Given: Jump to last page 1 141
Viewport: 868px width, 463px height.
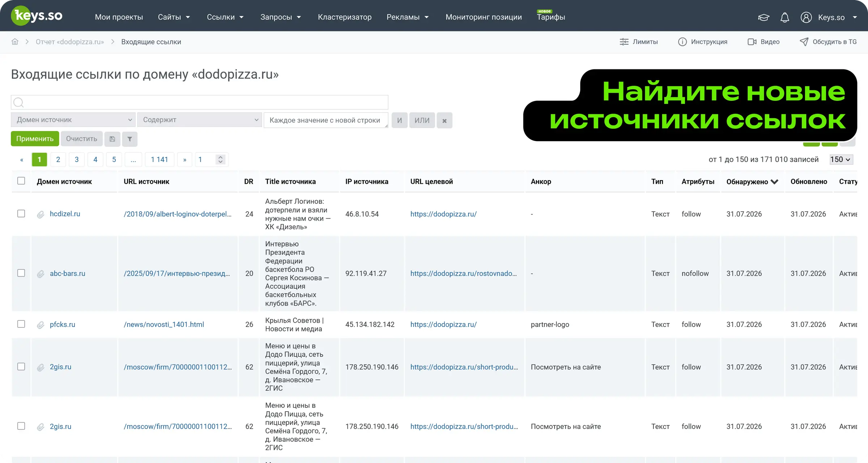Looking at the screenshot, I should coord(159,160).
